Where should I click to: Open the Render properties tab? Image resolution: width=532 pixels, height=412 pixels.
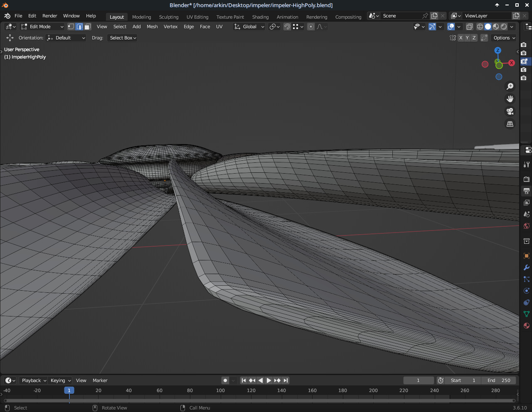(x=526, y=179)
